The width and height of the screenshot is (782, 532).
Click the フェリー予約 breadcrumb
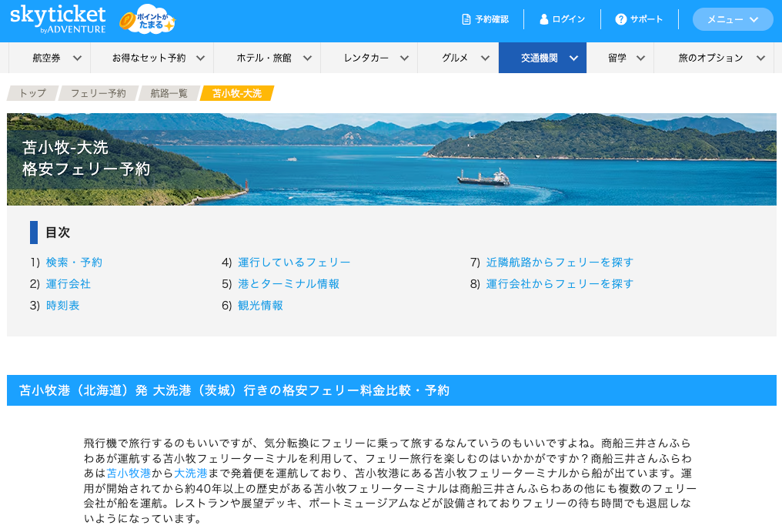(98, 93)
